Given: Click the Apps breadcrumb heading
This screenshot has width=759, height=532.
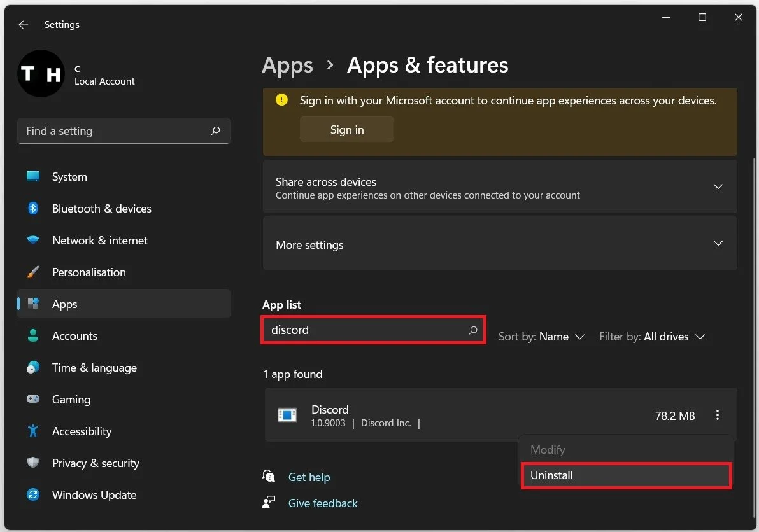Looking at the screenshot, I should click(x=287, y=65).
